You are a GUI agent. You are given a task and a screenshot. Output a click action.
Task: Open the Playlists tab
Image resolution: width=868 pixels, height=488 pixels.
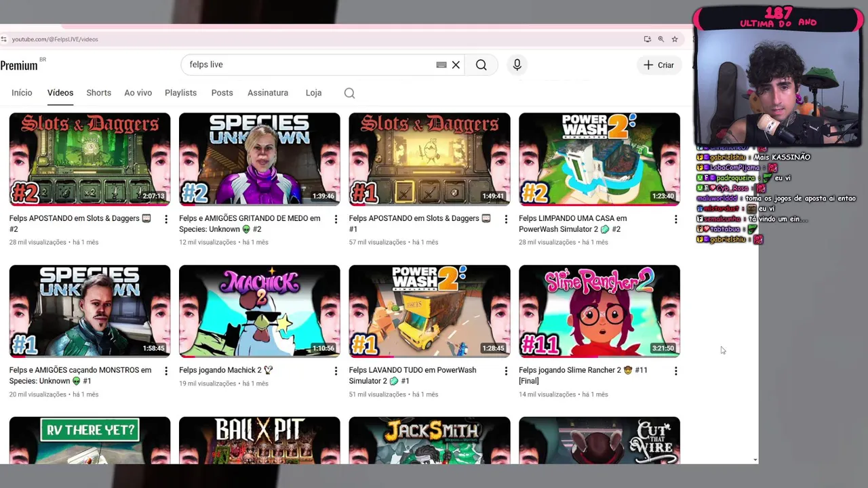click(180, 93)
